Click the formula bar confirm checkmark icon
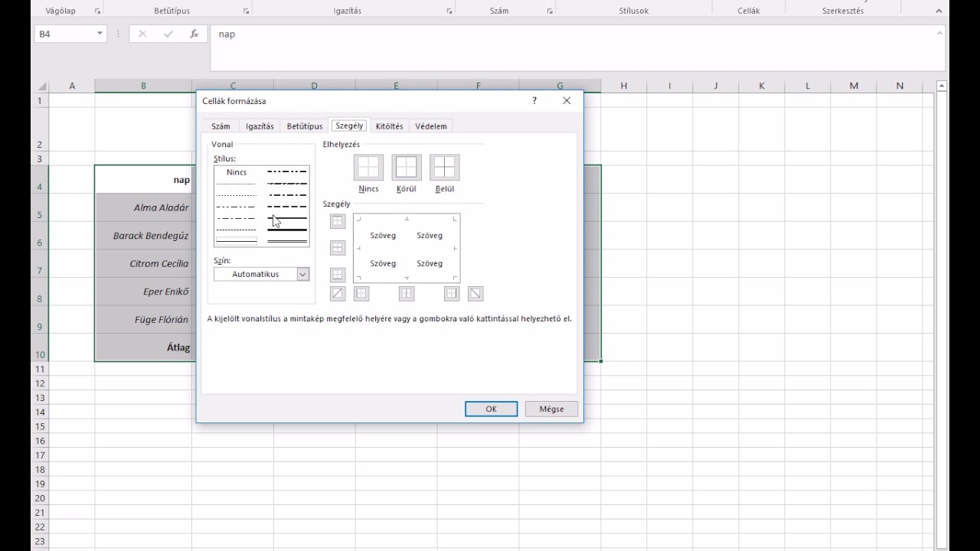Screen dimensions: 980x551 point(168,34)
